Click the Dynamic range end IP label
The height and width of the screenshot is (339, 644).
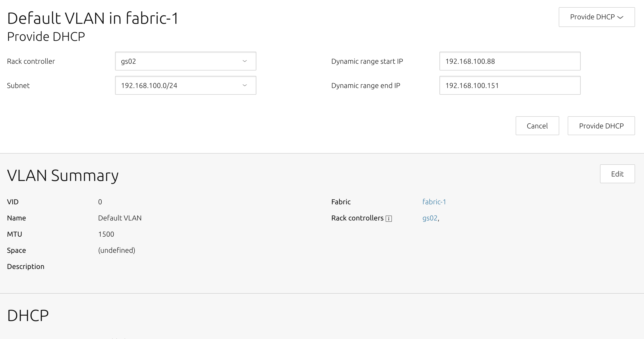365,86
